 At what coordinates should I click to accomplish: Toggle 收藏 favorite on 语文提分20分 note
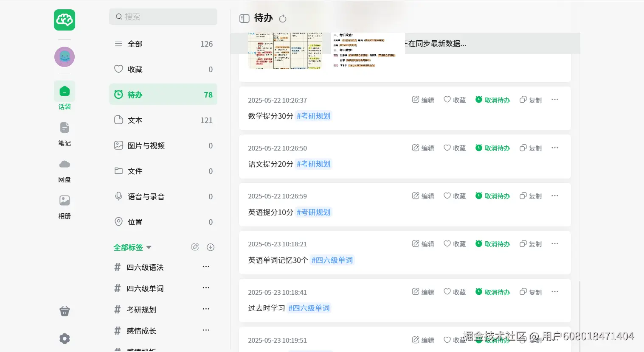click(455, 148)
